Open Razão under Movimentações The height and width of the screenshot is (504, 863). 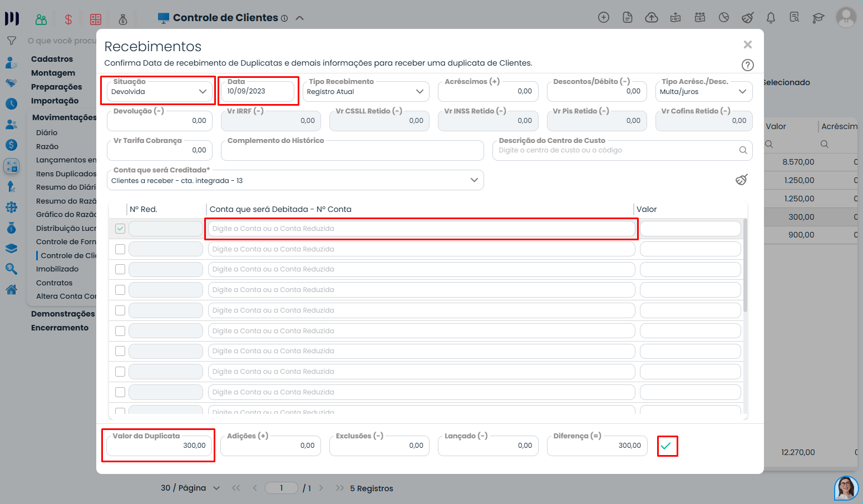coord(47,146)
